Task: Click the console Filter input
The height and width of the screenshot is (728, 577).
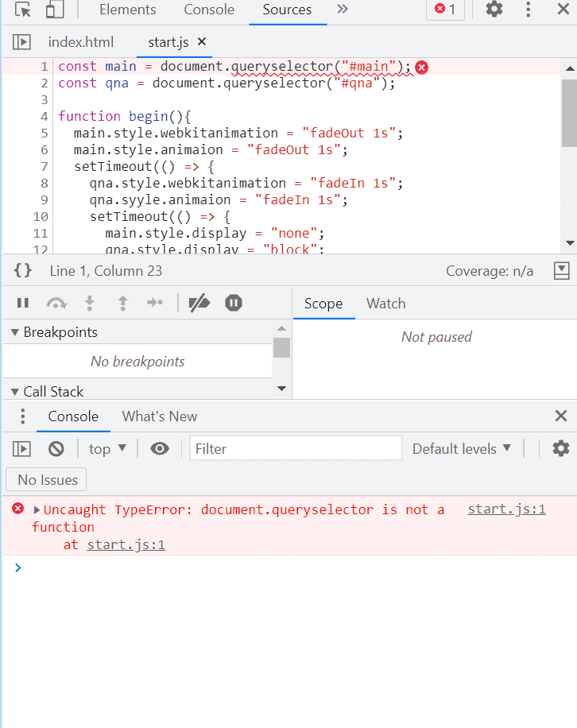Action: click(x=296, y=448)
